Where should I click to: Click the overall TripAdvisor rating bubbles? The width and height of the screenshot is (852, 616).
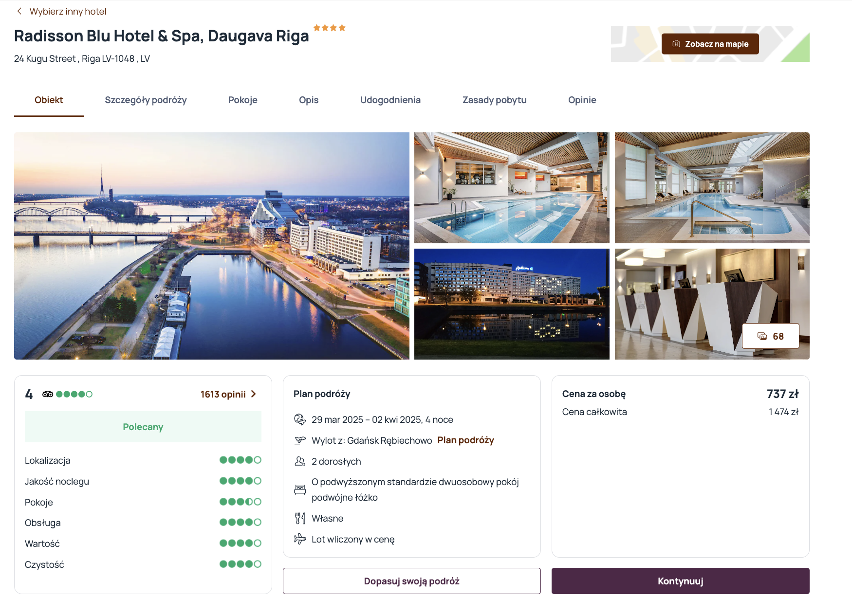click(74, 394)
